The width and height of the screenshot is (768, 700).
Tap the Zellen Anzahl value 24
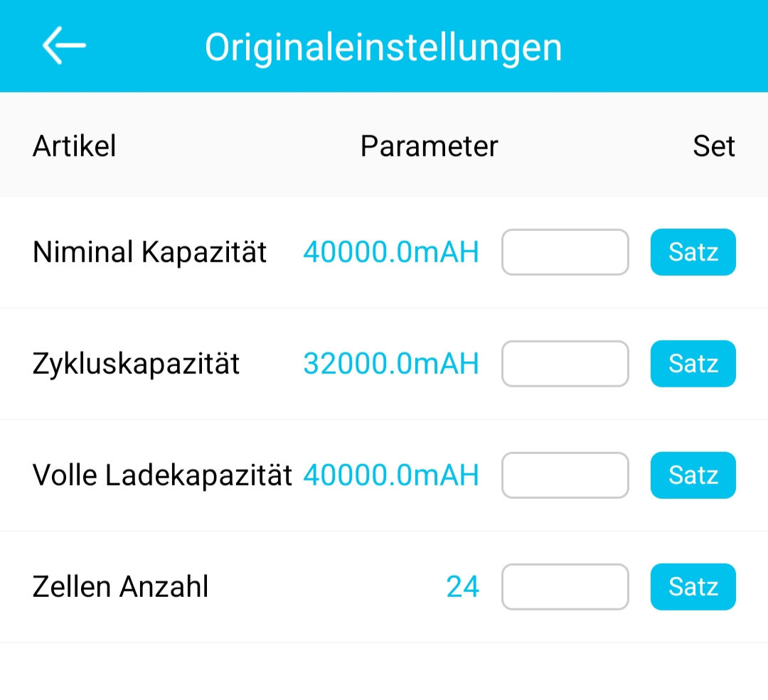coord(463,587)
